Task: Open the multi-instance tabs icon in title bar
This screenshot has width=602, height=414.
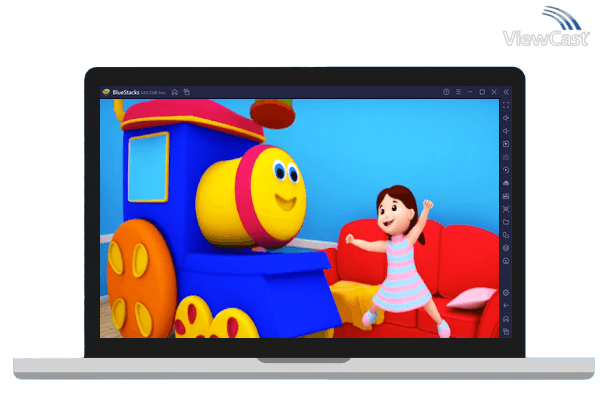Action: [187, 92]
